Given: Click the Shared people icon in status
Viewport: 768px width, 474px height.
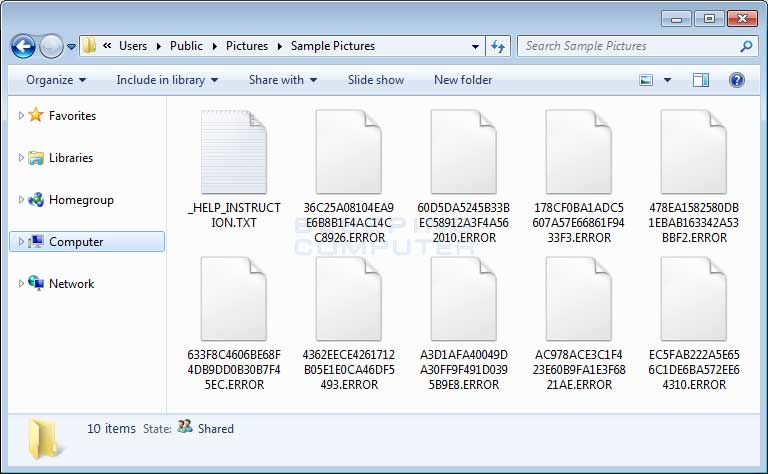Looking at the screenshot, I should 185,427.
